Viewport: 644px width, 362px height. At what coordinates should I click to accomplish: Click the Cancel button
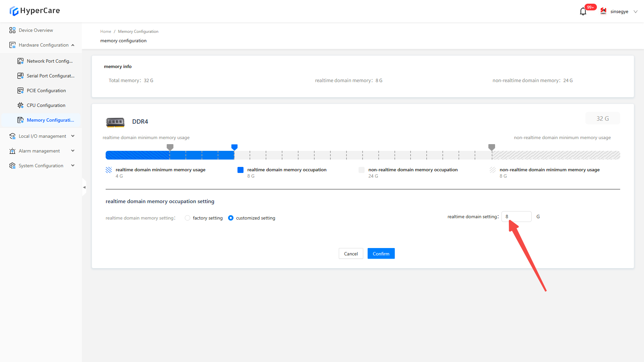(x=351, y=254)
